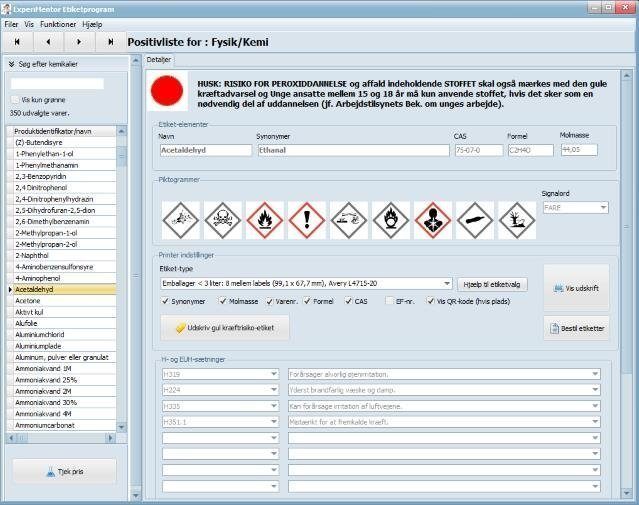Select the skull and crossbones pictogram
This screenshot has width=639, height=505.
coord(223,219)
